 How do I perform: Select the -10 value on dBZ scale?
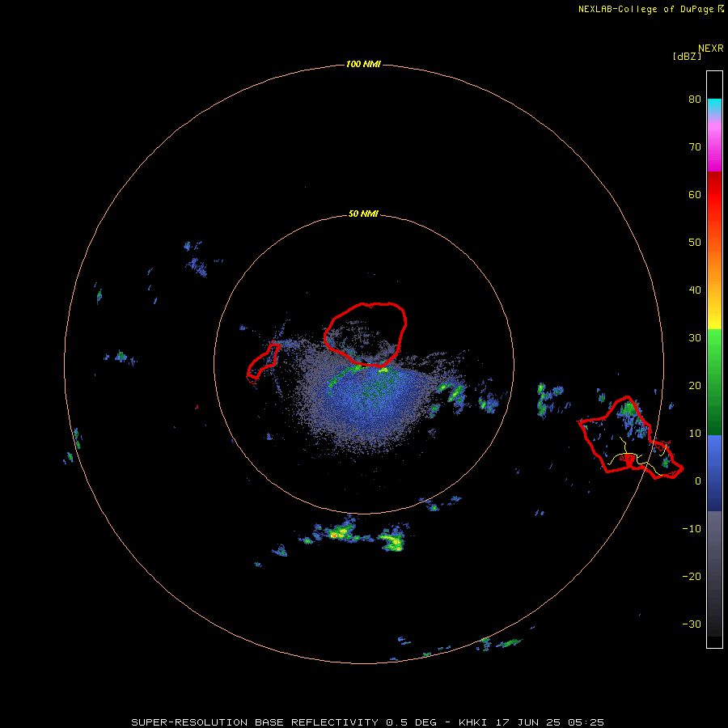tap(692, 529)
